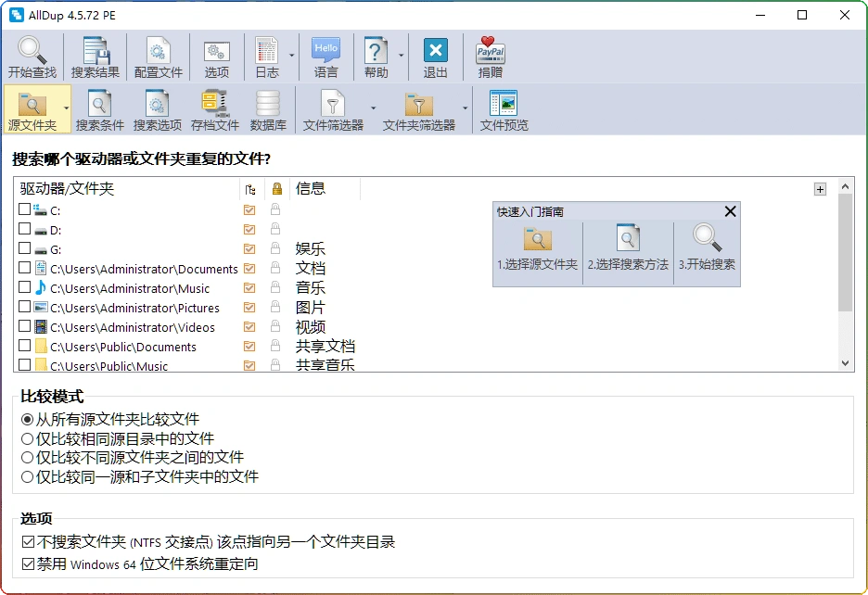The height and width of the screenshot is (595, 868).
Task: Select 仅比较相同源目录中的文件 radio option
Action: pos(26,438)
